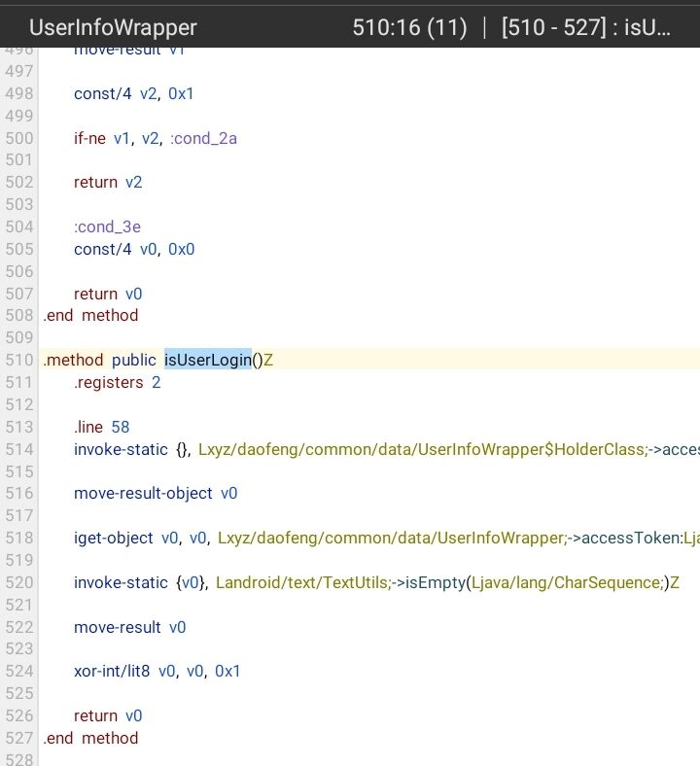Click the xor-int/lit8 instruction
The width and height of the screenshot is (700, 766).
pyautogui.click(x=157, y=672)
